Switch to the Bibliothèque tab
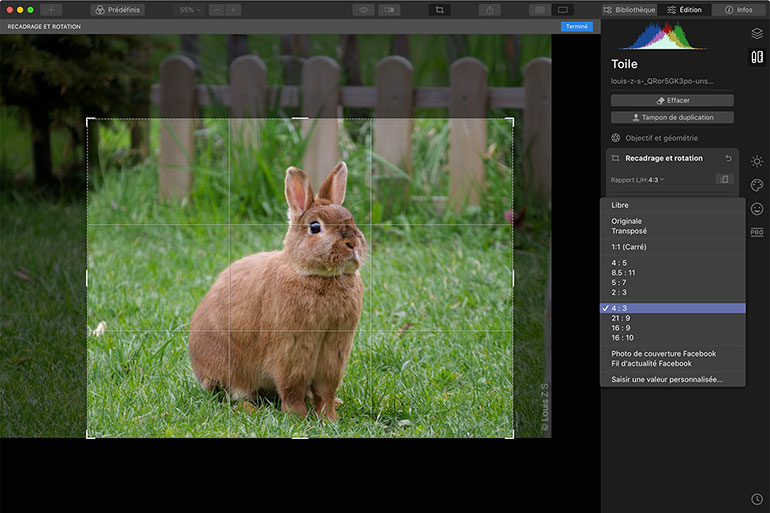Viewport: 770px width, 513px height. [x=630, y=10]
